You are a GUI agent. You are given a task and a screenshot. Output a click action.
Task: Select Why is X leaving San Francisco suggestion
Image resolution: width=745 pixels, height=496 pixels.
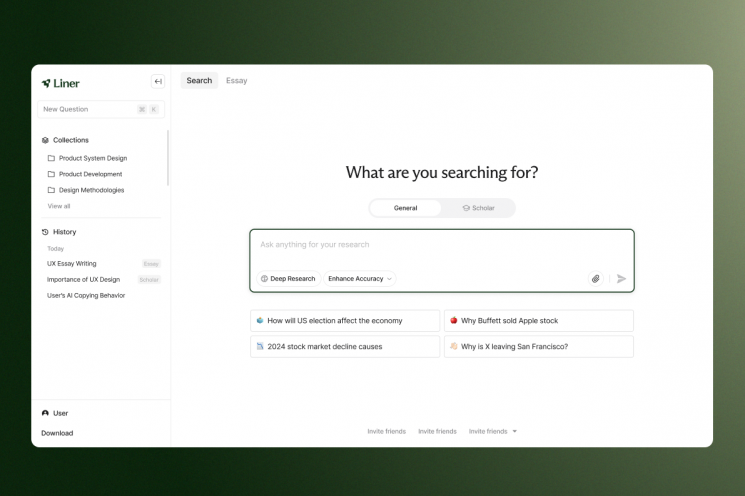click(539, 347)
